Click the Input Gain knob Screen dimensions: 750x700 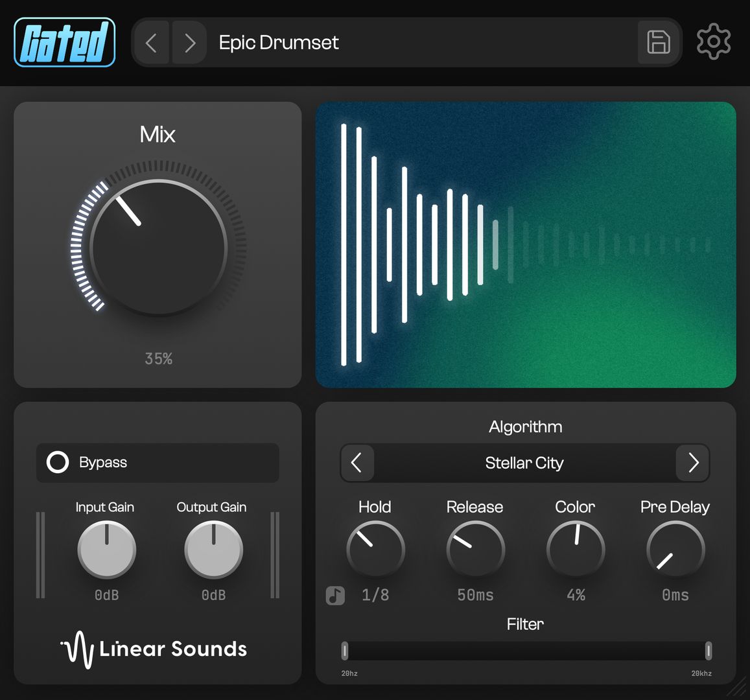(x=106, y=550)
